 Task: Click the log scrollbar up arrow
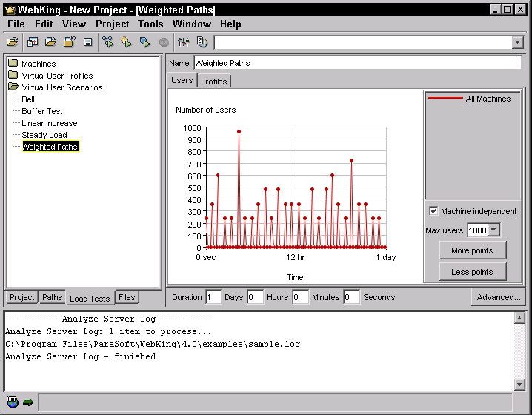click(519, 318)
